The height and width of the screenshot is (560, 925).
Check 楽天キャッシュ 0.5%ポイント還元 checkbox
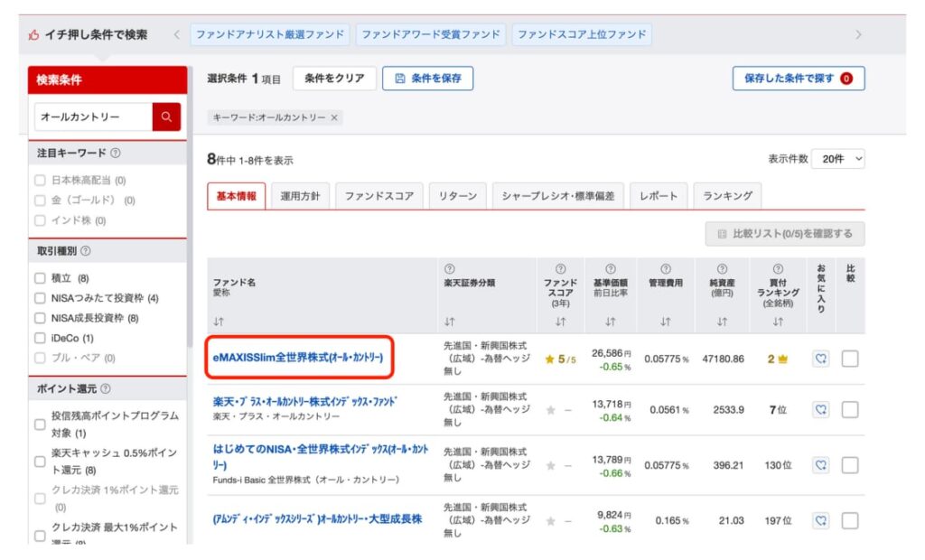click(40, 462)
